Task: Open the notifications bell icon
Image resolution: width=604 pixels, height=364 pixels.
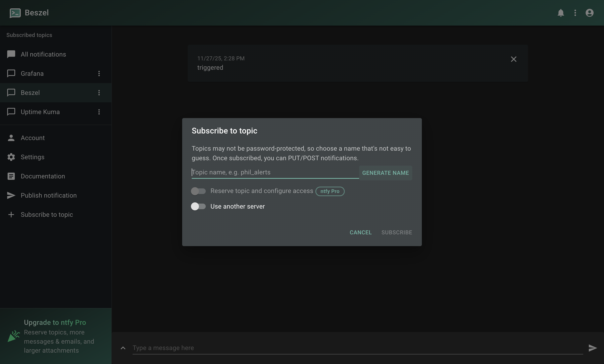Action: click(561, 13)
